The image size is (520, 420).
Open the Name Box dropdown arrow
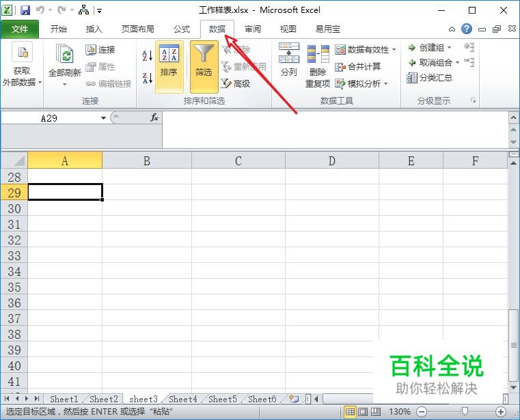(103, 118)
